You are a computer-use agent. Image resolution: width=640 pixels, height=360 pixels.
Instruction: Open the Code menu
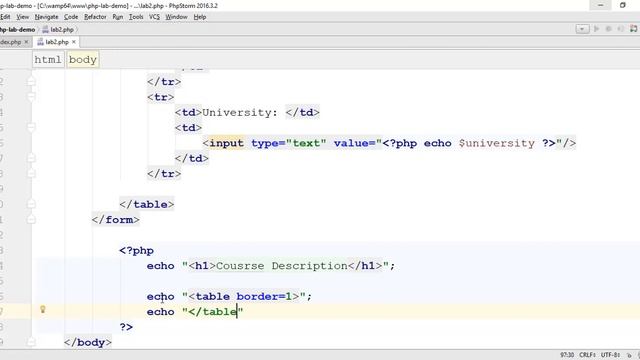point(71,17)
